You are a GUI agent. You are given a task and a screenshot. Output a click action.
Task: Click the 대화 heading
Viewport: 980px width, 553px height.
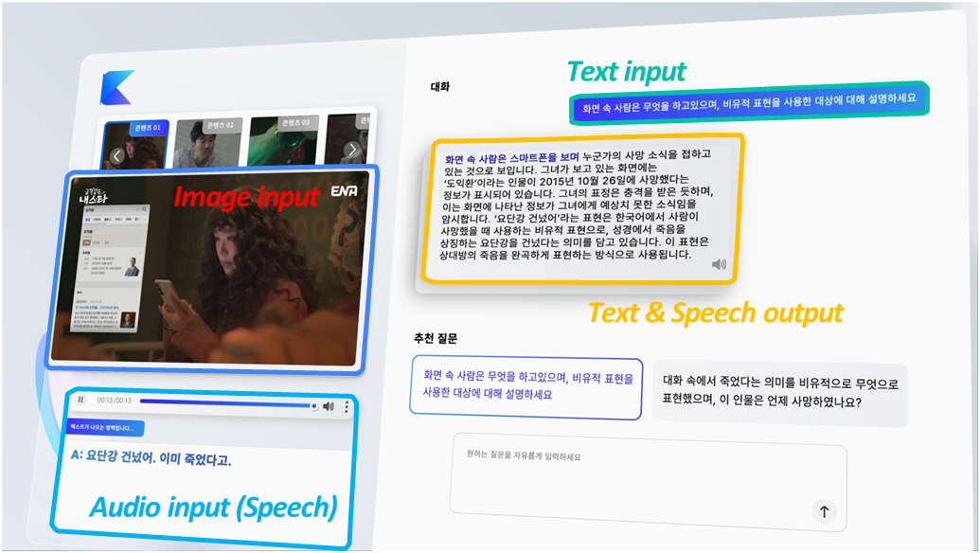(x=440, y=87)
